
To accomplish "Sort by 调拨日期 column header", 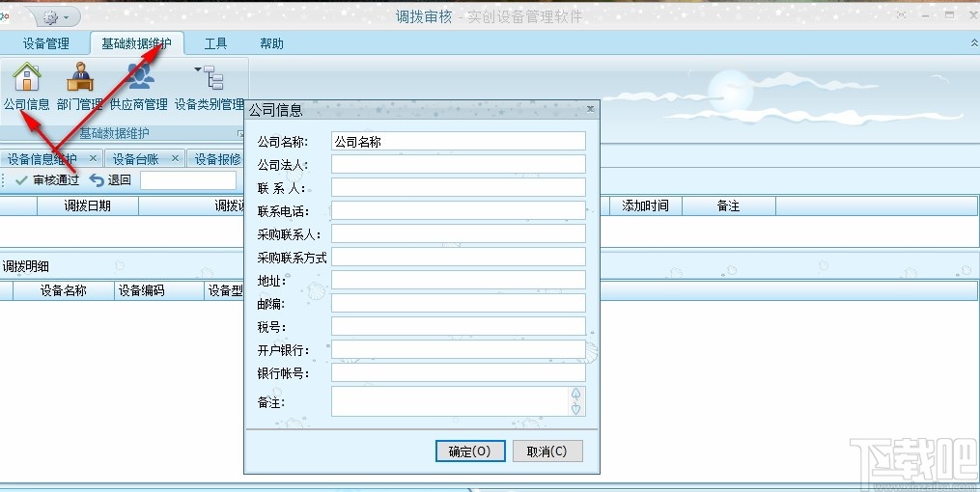I will 88,206.
